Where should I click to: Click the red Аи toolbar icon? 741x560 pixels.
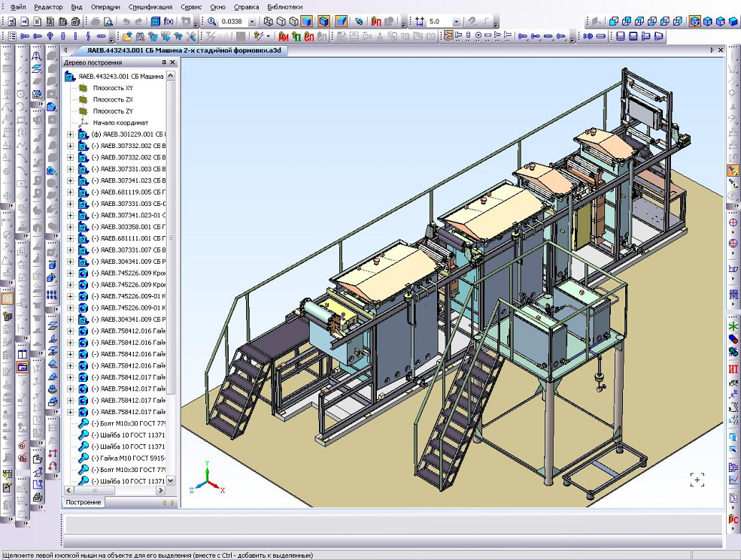click(x=284, y=36)
